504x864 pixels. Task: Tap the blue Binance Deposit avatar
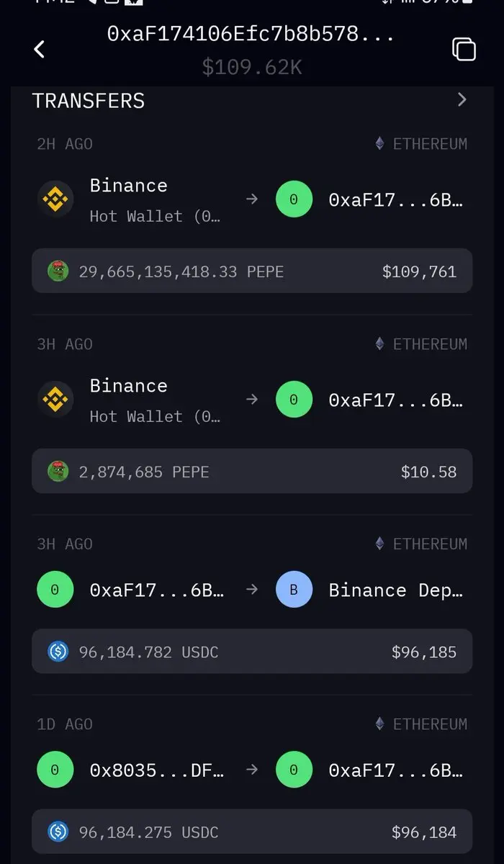pos(294,590)
